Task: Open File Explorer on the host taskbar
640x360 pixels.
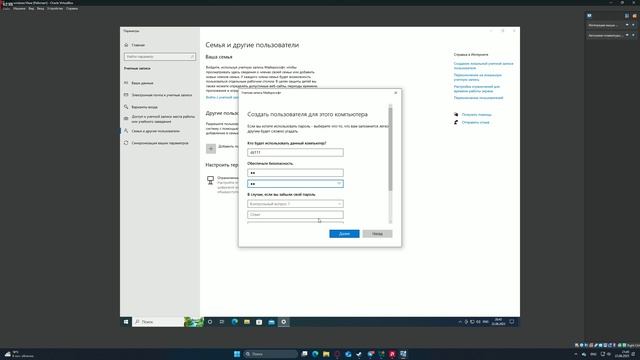Action: pos(326,354)
